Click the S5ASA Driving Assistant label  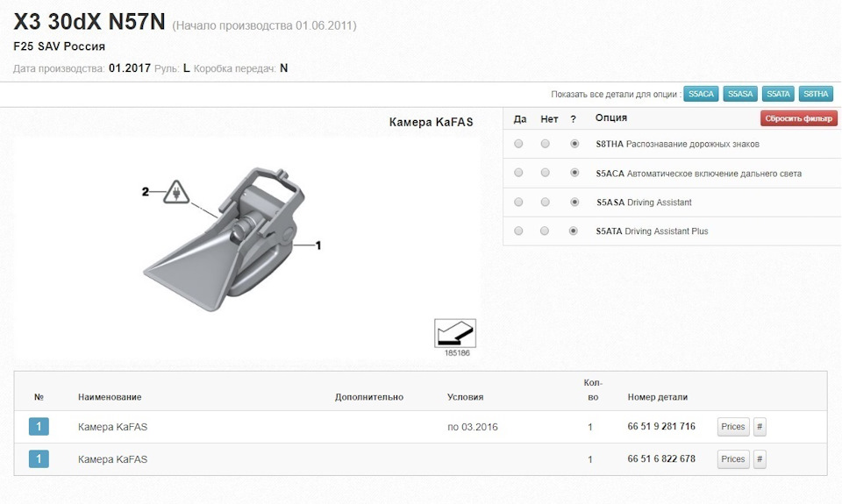tap(644, 202)
